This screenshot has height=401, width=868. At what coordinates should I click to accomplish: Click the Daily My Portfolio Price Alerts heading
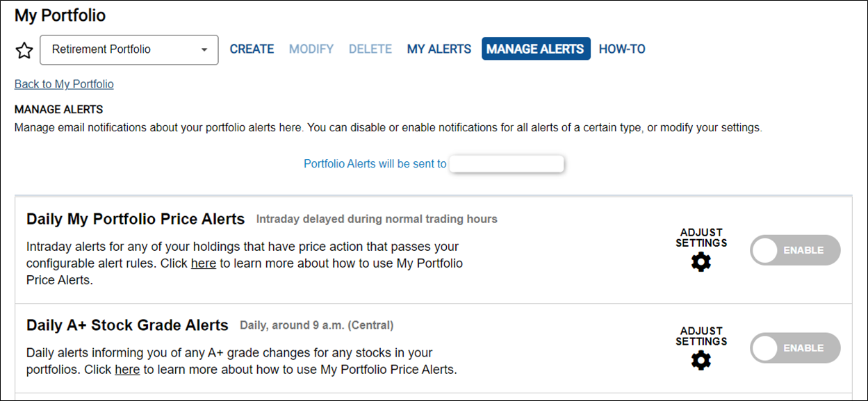136,219
